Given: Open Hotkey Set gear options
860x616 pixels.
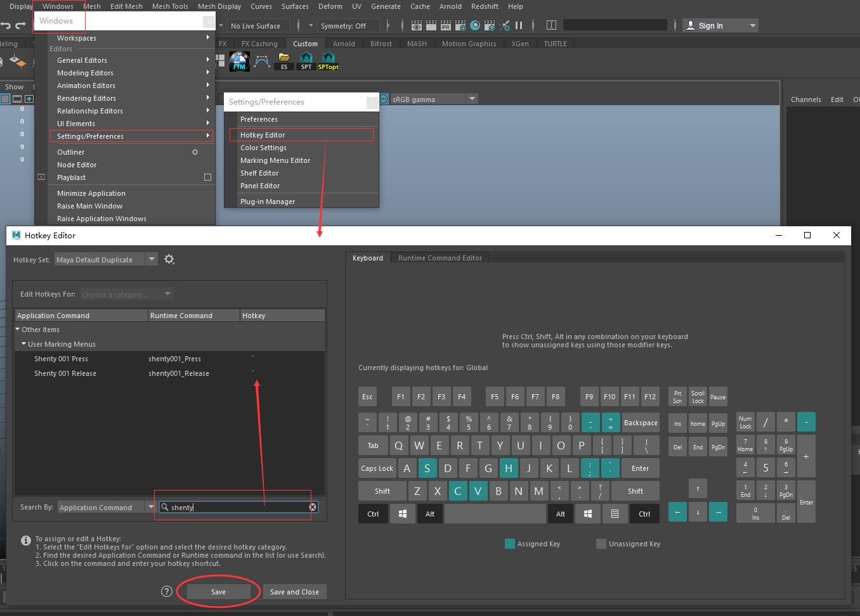Looking at the screenshot, I should click(x=169, y=259).
